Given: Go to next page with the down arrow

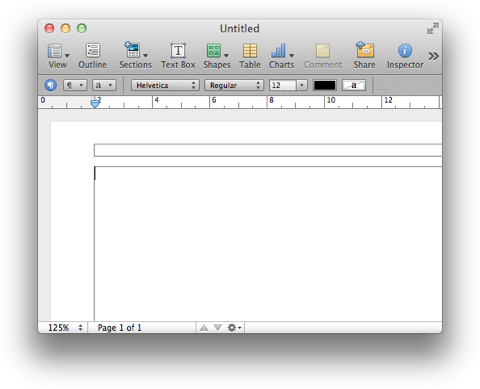Looking at the screenshot, I should pyautogui.click(x=218, y=328).
